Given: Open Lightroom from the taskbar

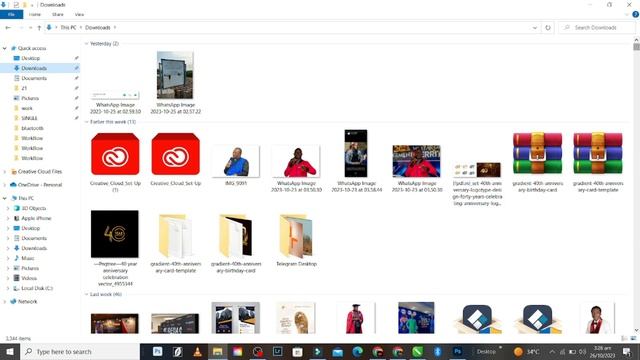Looking at the screenshot, I should coord(278,351).
